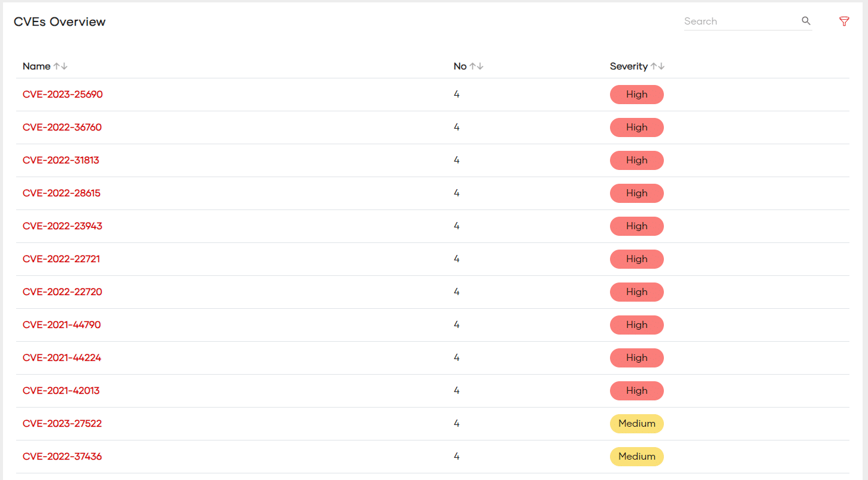Image resolution: width=868 pixels, height=480 pixels.
Task: Click Medium badge for CVE-2023-27522
Action: 636,424
